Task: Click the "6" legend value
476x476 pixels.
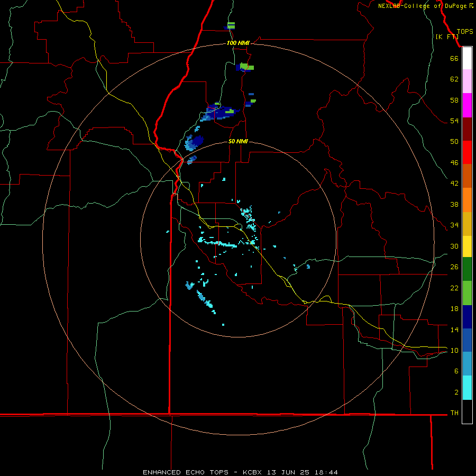Action: [x=456, y=371]
